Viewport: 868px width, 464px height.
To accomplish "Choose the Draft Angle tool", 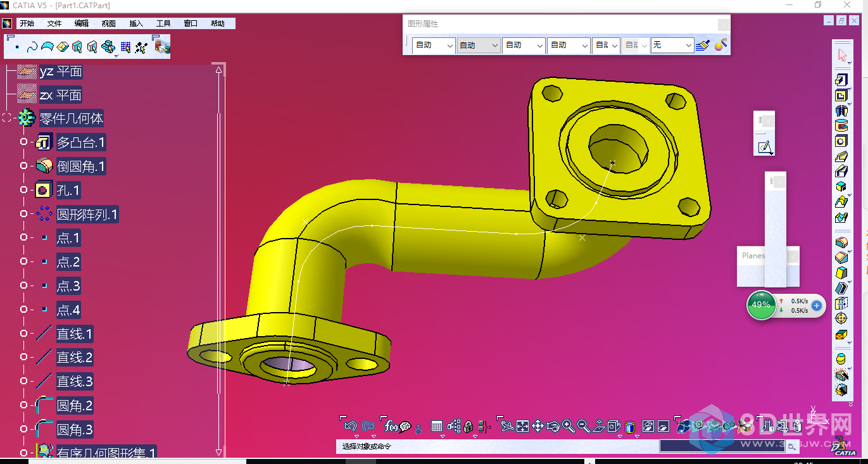I will tap(841, 272).
